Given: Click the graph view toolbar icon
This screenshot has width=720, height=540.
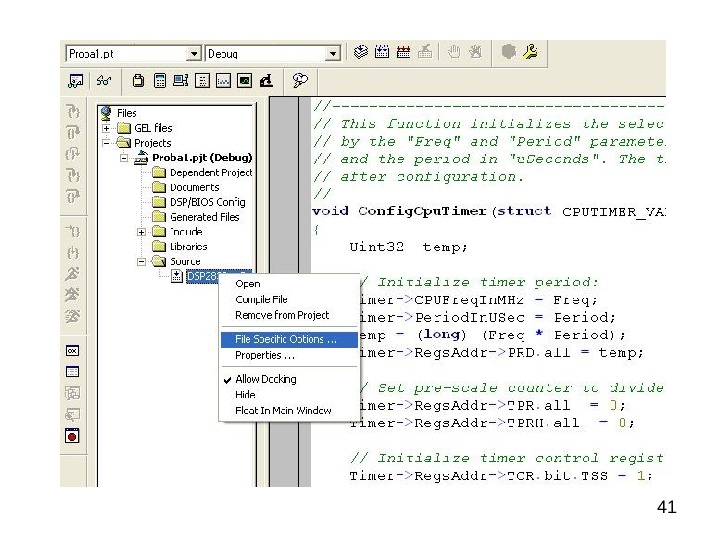Looking at the screenshot, I should [x=223, y=81].
